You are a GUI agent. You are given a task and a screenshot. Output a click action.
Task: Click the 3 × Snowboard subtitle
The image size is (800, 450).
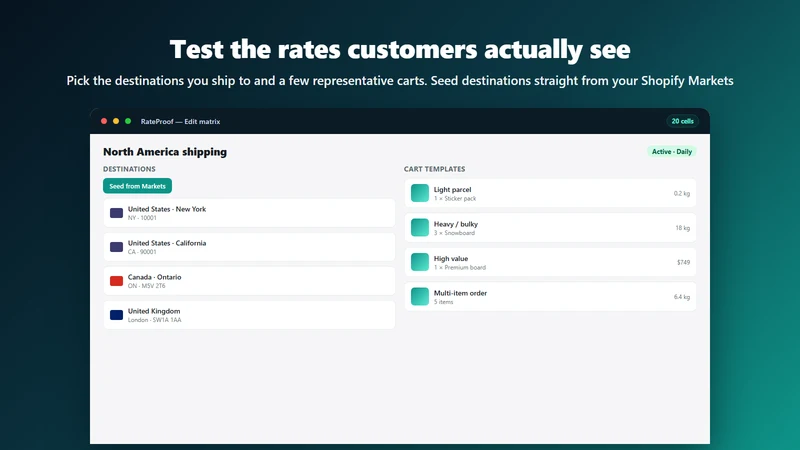pyautogui.click(x=455, y=233)
